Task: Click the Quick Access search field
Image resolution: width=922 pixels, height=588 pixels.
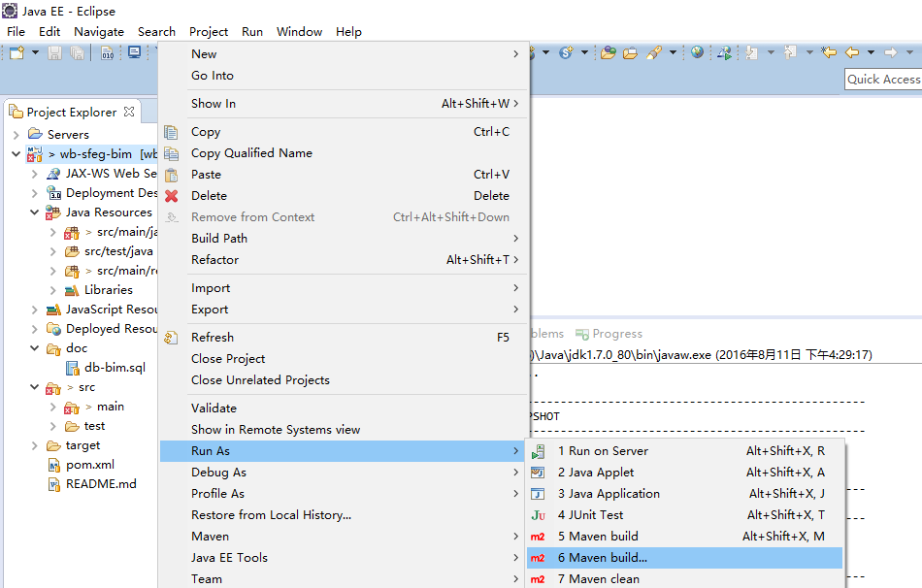Action: click(x=882, y=80)
